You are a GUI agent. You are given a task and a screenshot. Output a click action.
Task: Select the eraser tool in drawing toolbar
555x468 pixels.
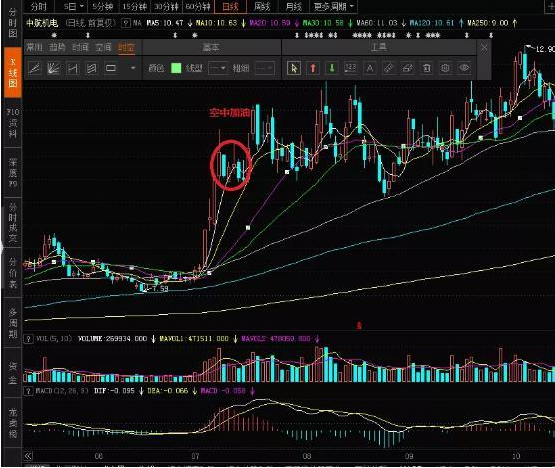(408, 68)
